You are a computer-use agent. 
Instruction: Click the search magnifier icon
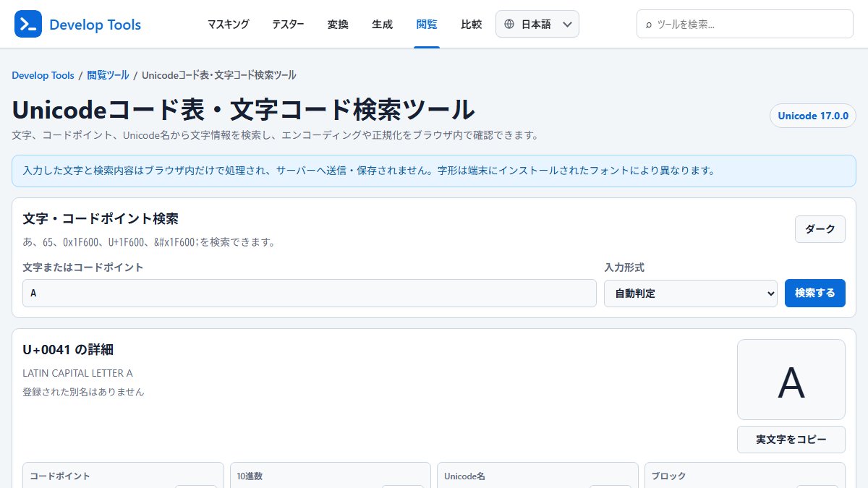[x=649, y=25]
